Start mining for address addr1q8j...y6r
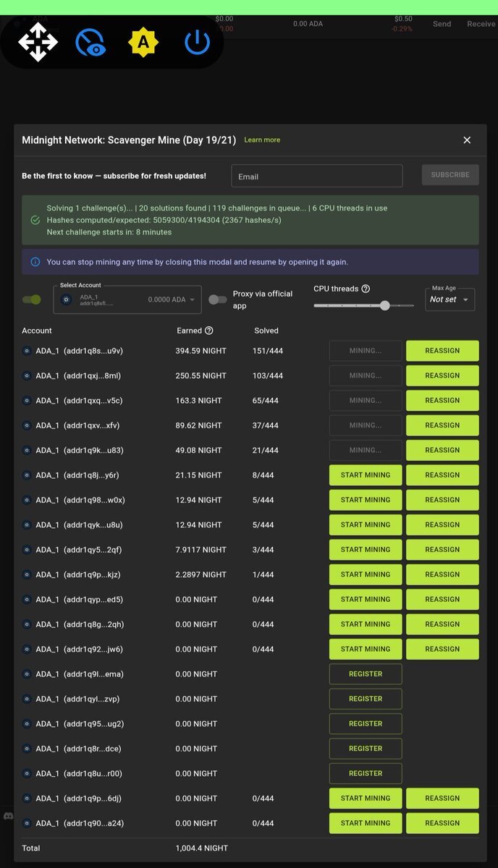Screen dimensions: 498x868 coord(366,475)
